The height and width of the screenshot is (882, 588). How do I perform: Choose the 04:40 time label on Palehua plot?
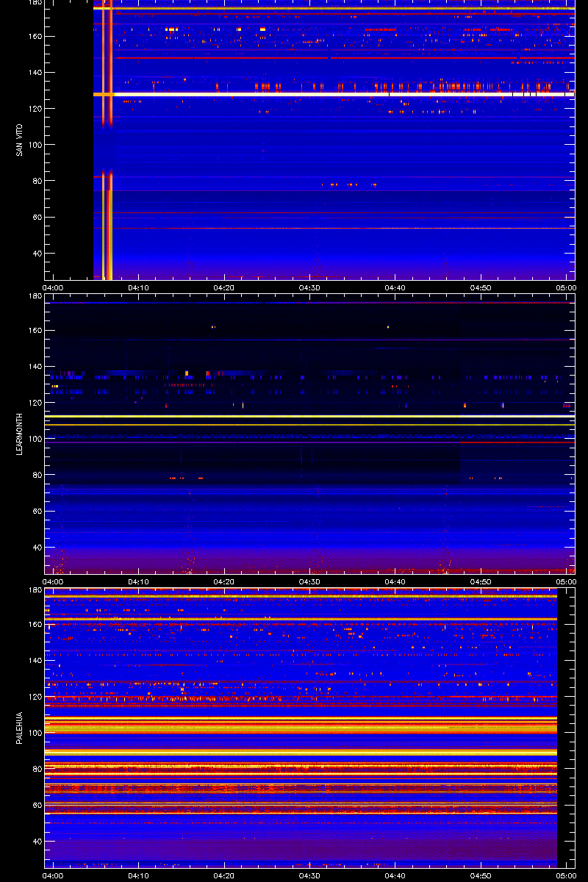(395, 875)
